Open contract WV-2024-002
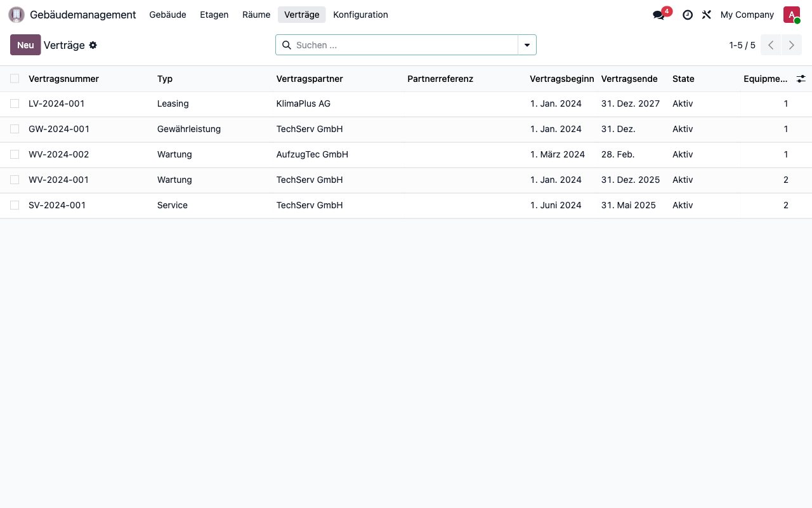Screen dimensions: 812x508 [x=59, y=154]
